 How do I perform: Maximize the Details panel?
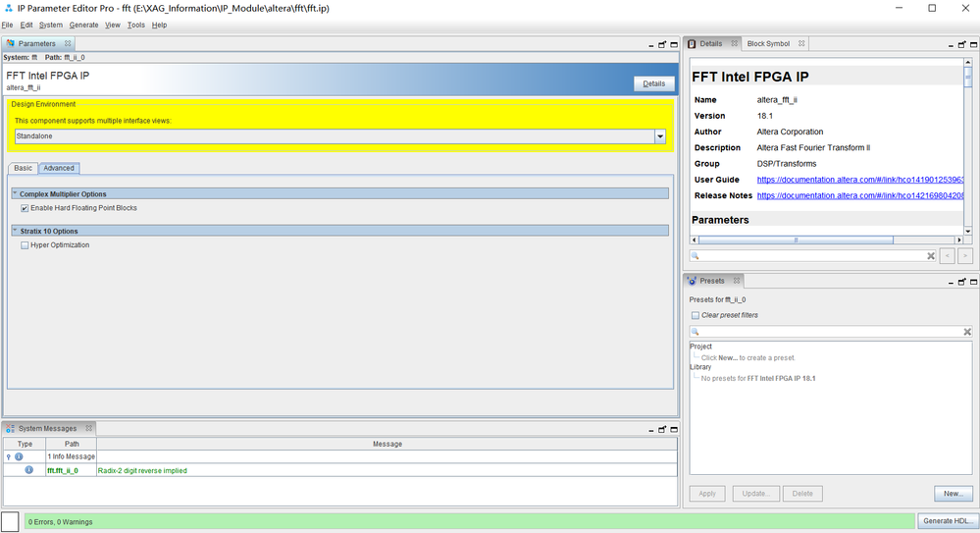coord(974,44)
